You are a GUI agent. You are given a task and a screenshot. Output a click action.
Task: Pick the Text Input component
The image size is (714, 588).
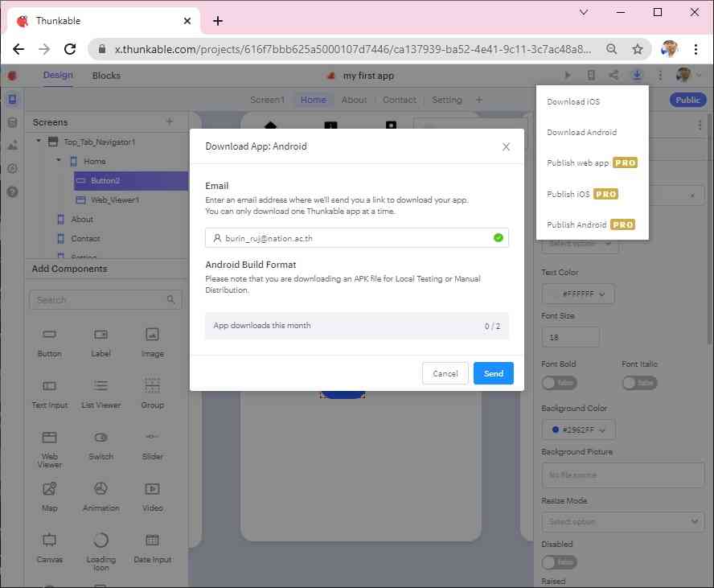pos(50,394)
